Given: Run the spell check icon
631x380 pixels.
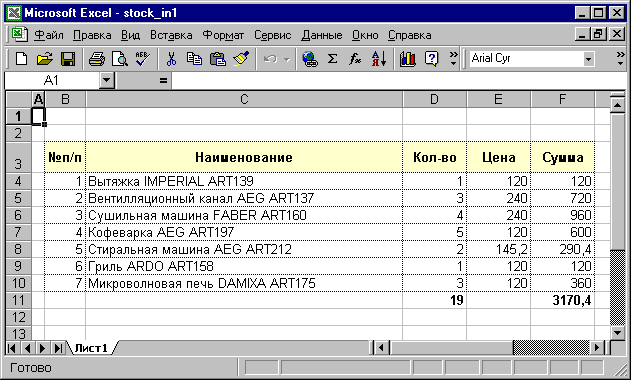Looking at the screenshot, I should tap(142, 59).
